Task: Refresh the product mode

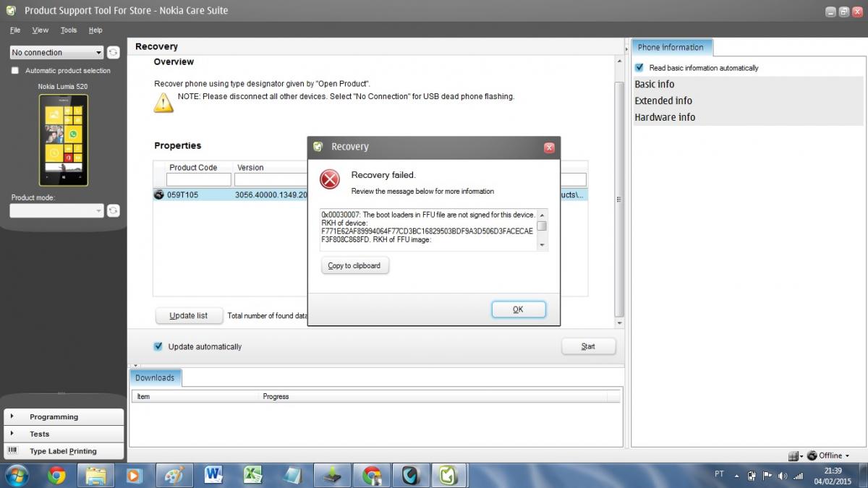Action: pos(114,210)
